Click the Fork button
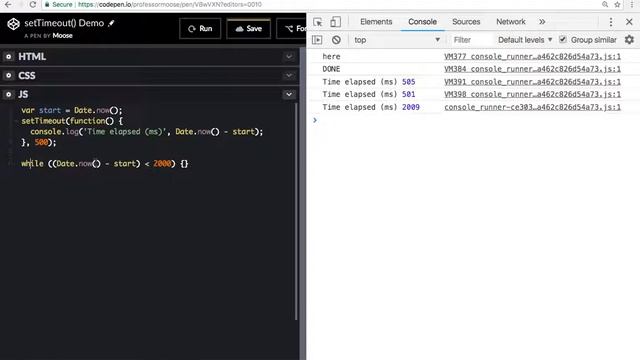 point(291,29)
